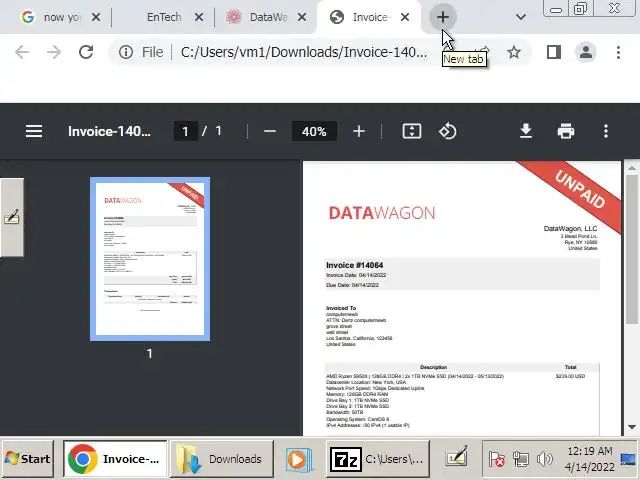Click the volume speaker tray icon
The height and width of the screenshot is (480, 640).
pos(544,460)
